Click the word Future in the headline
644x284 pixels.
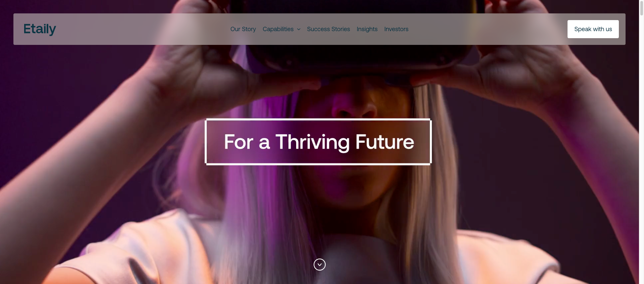coord(385,142)
